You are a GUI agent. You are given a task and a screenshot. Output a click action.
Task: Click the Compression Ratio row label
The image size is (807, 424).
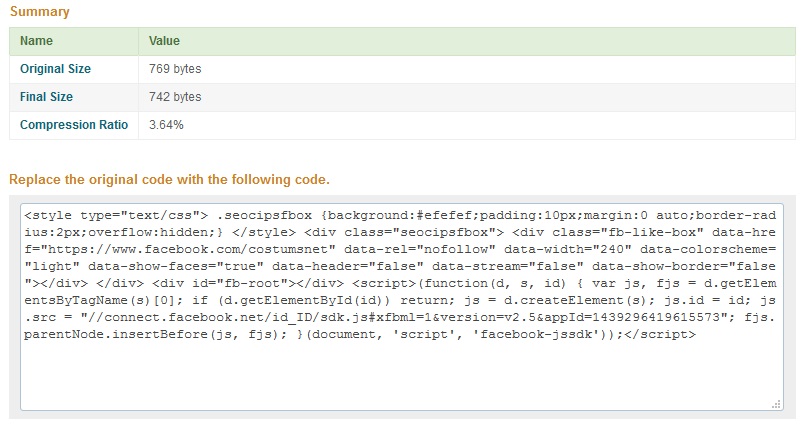coord(74,125)
